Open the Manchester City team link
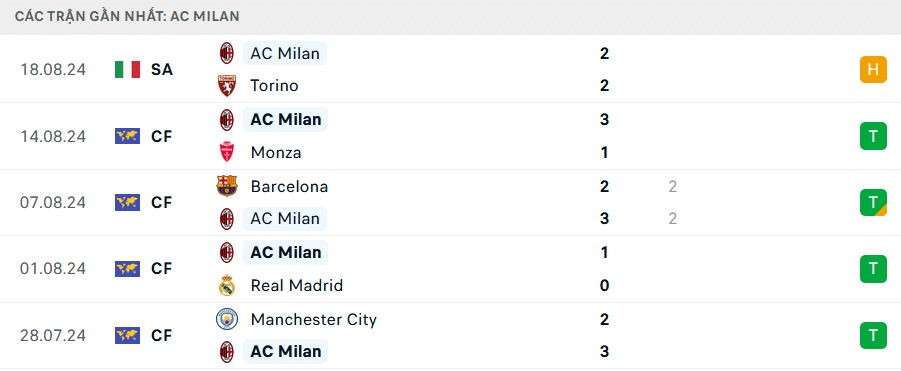The height and width of the screenshot is (371, 901). coord(314,319)
